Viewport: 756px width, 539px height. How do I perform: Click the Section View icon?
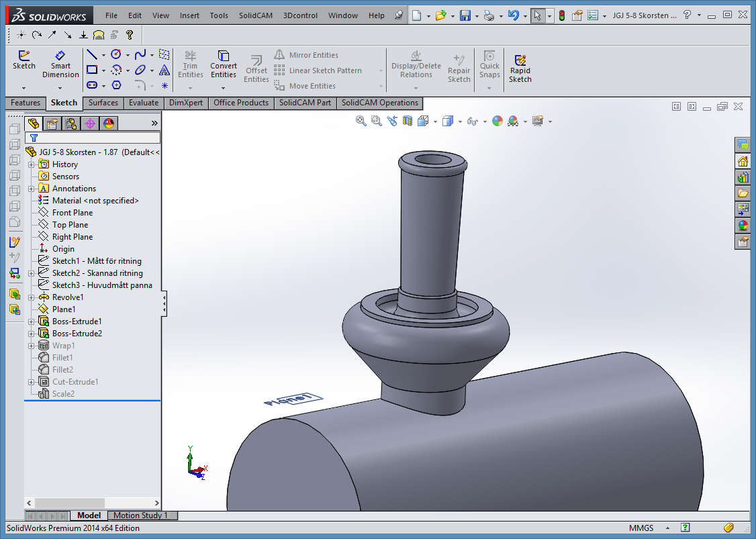[408, 121]
